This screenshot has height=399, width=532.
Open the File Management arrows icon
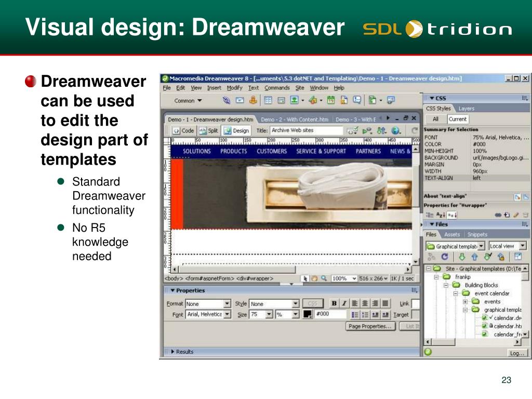381,130
